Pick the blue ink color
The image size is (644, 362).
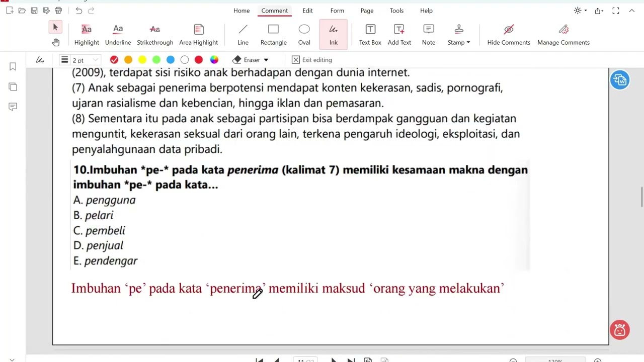click(x=171, y=60)
